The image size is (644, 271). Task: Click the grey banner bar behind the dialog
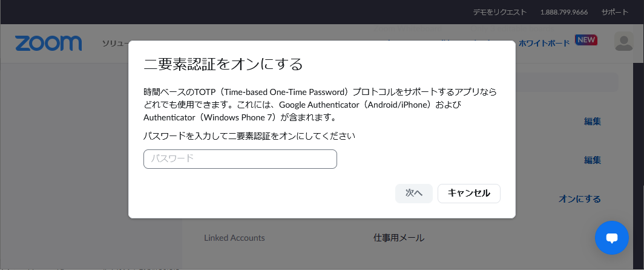point(567,82)
